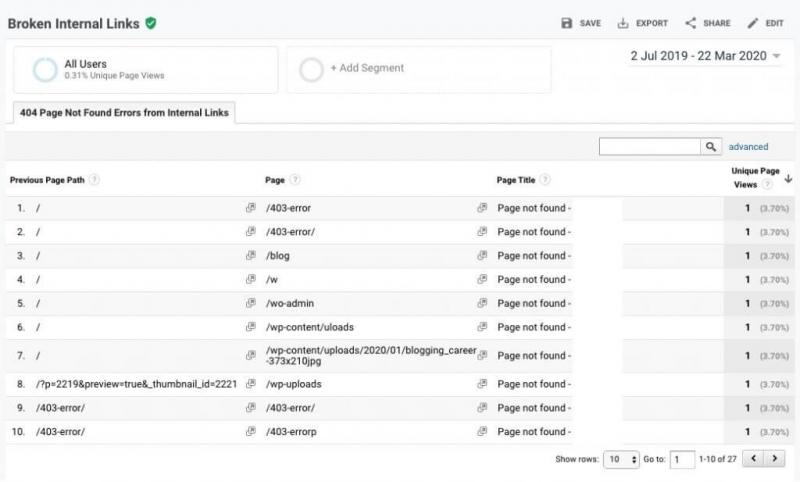
Task: Open the /403-error page link icon in row 1
Action: pyautogui.click(x=482, y=208)
